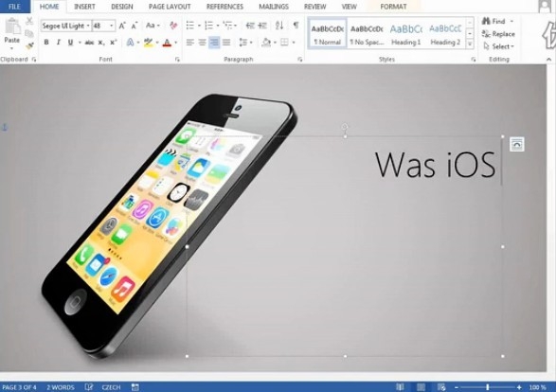Switch to the FORMAT tab

click(x=393, y=7)
